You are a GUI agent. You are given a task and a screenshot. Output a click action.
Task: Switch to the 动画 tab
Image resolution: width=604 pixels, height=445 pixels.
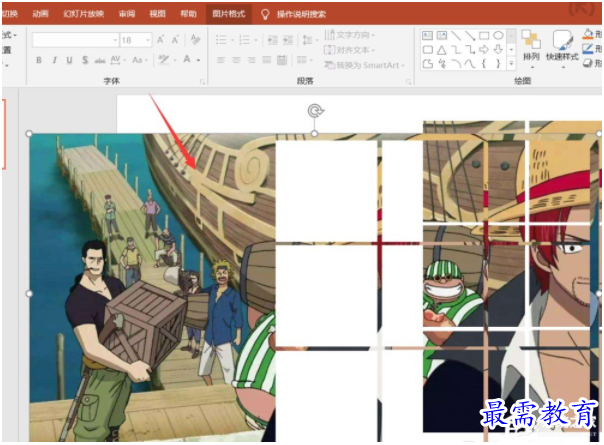(x=40, y=14)
